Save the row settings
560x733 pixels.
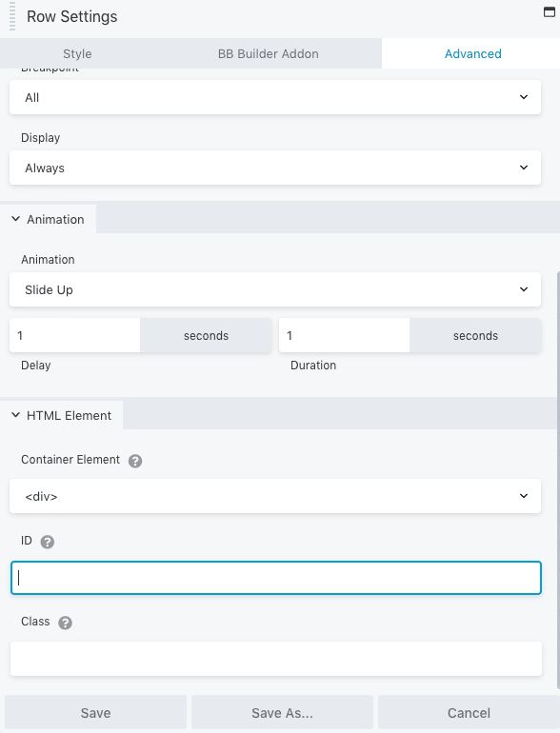coord(95,713)
